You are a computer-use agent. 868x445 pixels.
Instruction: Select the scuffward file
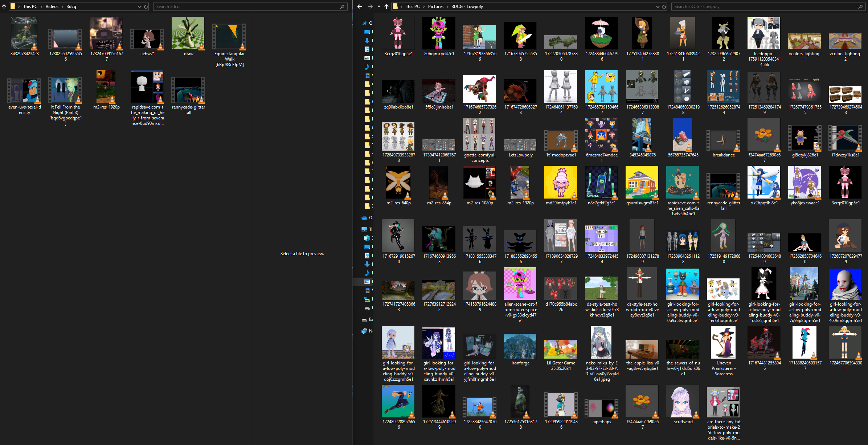pos(683,404)
